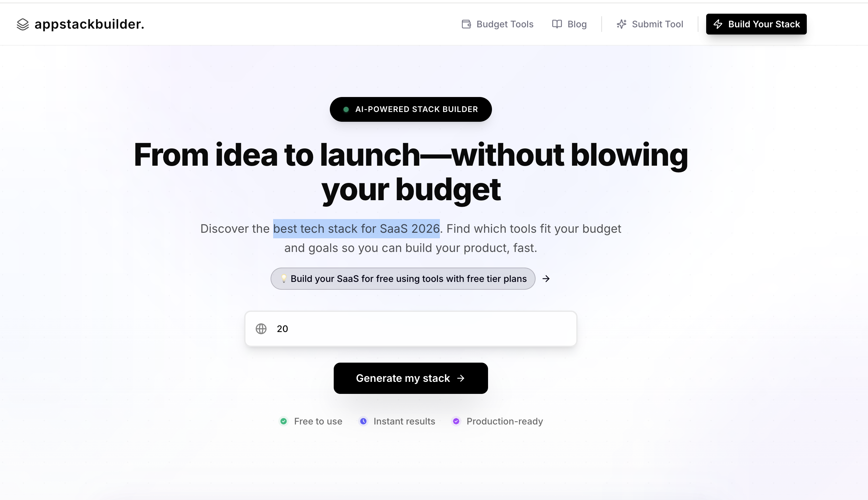The height and width of the screenshot is (500, 868).
Task: Click the arrow next to the free tier banner
Action: pyautogui.click(x=546, y=279)
